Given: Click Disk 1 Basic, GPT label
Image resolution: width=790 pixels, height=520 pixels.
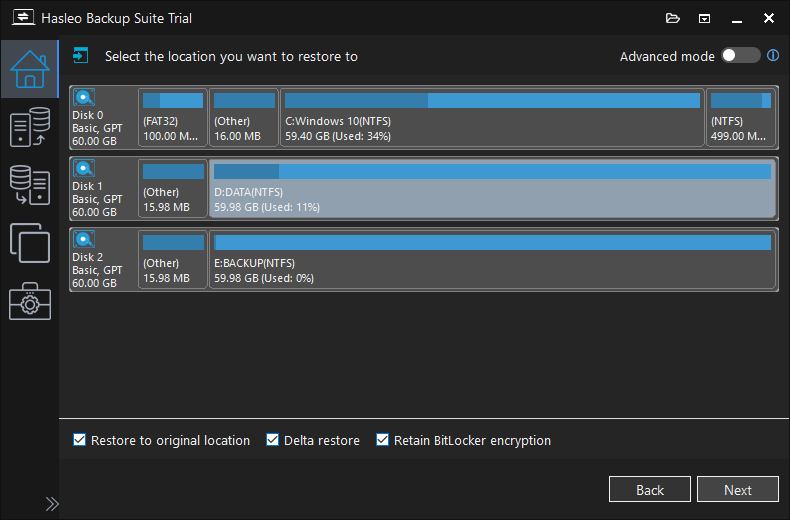Looking at the screenshot, I should click(x=97, y=199).
